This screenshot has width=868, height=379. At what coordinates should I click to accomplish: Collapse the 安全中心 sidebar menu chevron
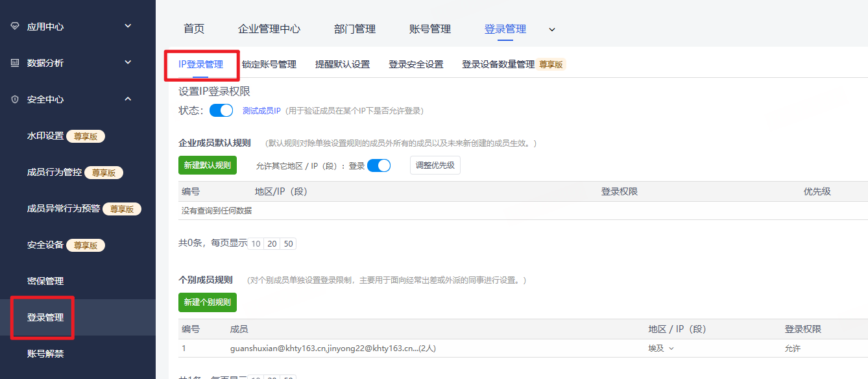pyautogui.click(x=128, y=99)
